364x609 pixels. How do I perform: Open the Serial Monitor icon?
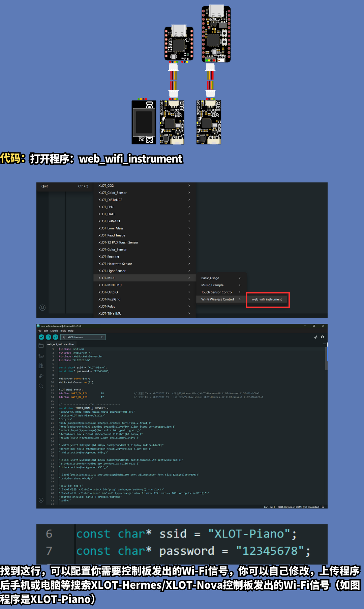pos(323,337)
